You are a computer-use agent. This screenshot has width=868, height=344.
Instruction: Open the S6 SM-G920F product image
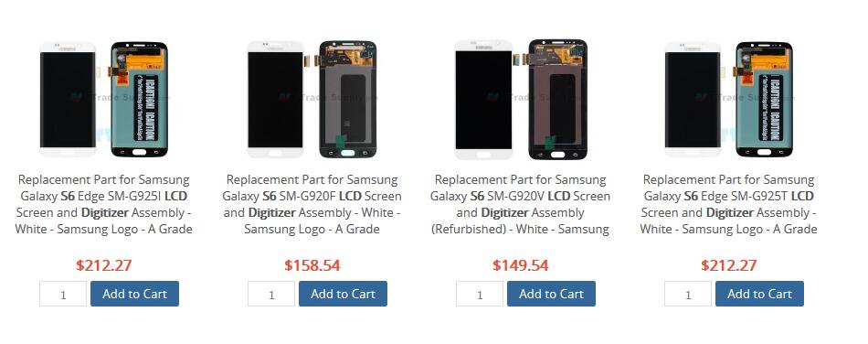[312, 99]
